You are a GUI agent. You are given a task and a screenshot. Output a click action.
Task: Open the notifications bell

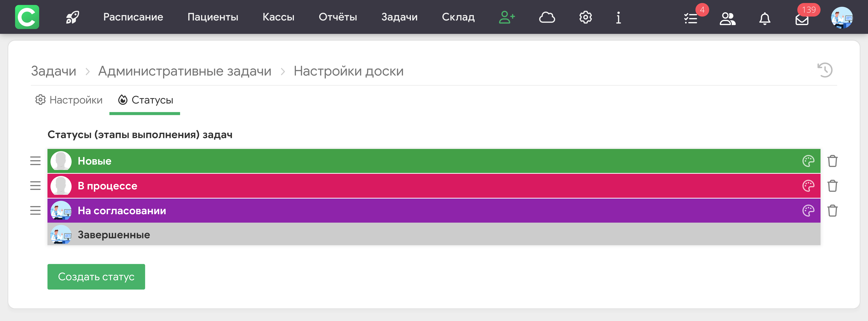click(765, 19)
